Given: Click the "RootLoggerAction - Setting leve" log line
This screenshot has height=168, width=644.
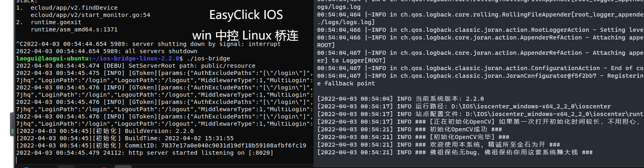Looking at the screenshot, I should click(x=480, y=30).
